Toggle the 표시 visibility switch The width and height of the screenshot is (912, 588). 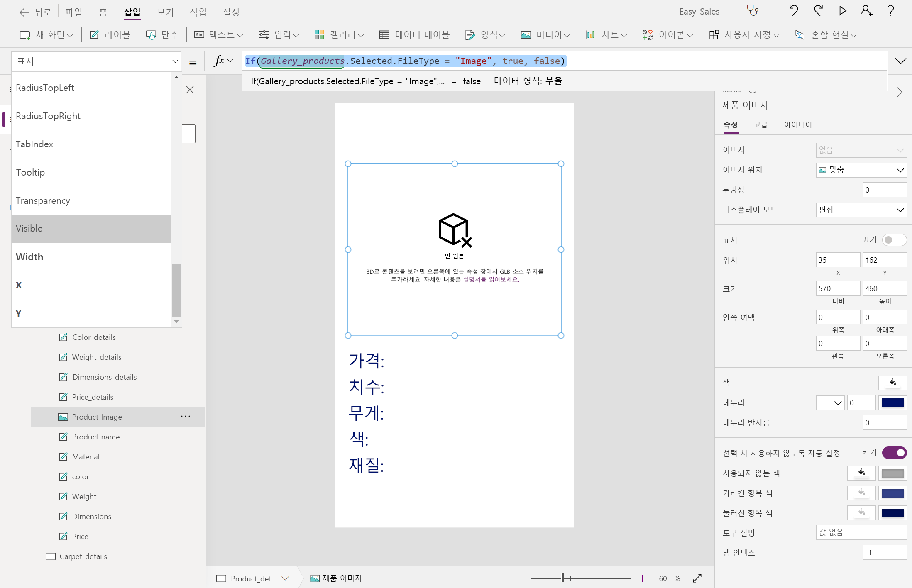894,240
